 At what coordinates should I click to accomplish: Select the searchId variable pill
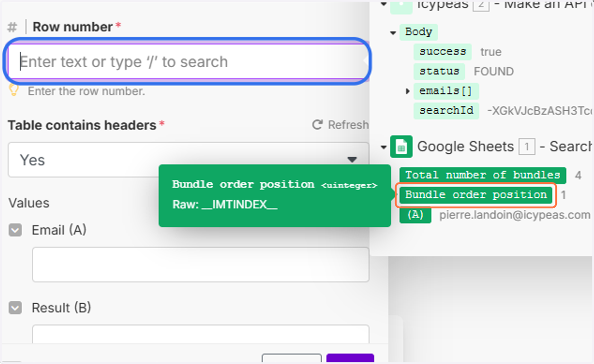[446, 110]
